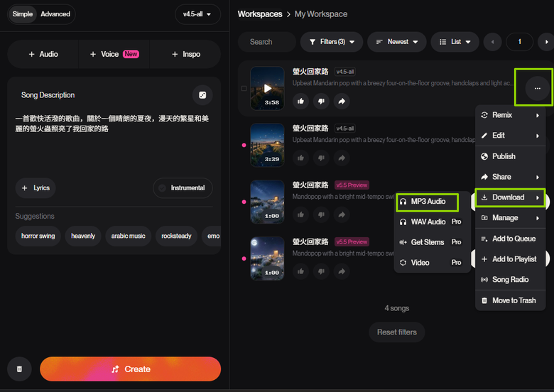
Task: Click the Create button
Action: click(131, 369)
